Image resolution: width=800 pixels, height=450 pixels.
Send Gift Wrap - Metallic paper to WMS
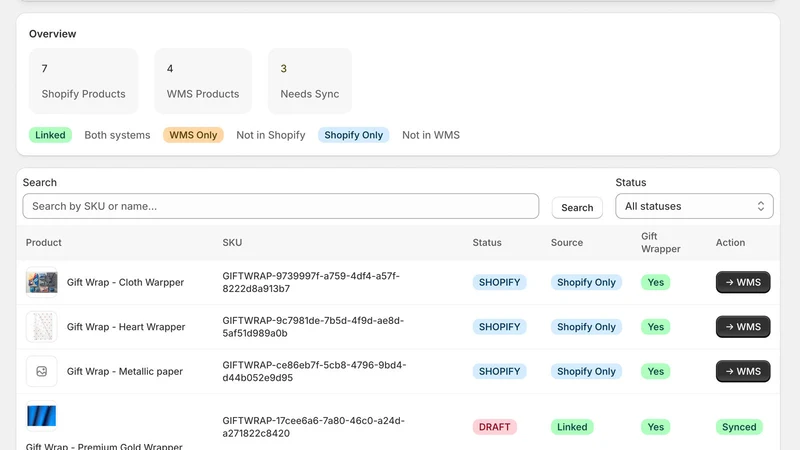(743, 371)
